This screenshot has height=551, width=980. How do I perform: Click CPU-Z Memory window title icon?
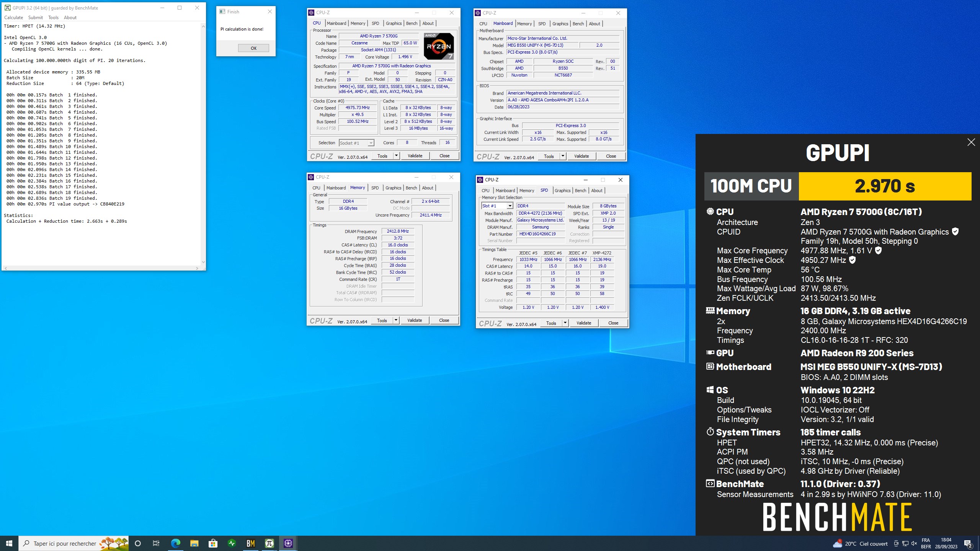311,177
